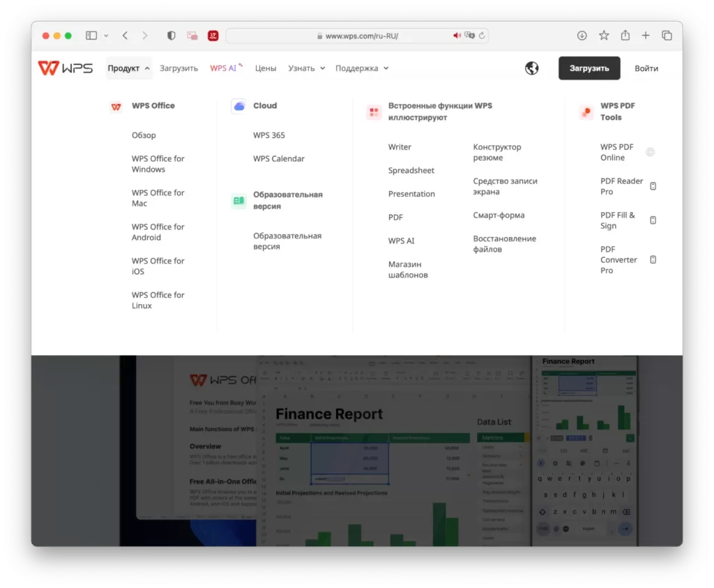Viewport: 714px width, 588px height.
Task: Mute audio in the address bar
Action: point(457,36)
